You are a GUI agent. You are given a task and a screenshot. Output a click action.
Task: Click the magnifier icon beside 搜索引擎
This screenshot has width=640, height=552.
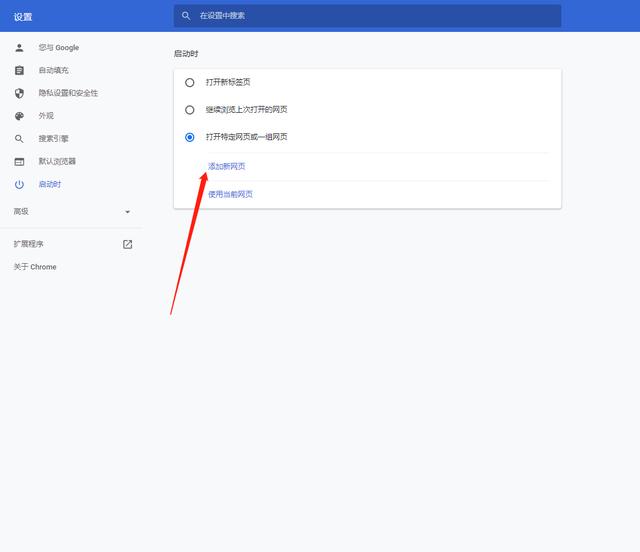19,139
